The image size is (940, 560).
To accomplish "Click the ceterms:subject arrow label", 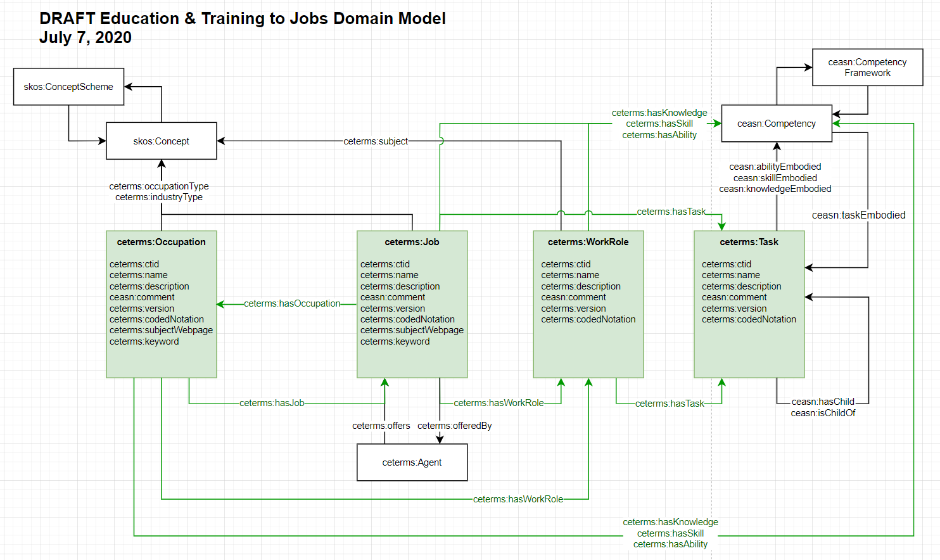I will coord(375,141).
